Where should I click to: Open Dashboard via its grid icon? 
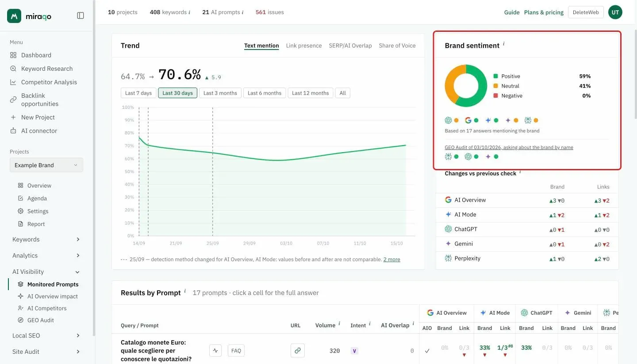point(13,55)
